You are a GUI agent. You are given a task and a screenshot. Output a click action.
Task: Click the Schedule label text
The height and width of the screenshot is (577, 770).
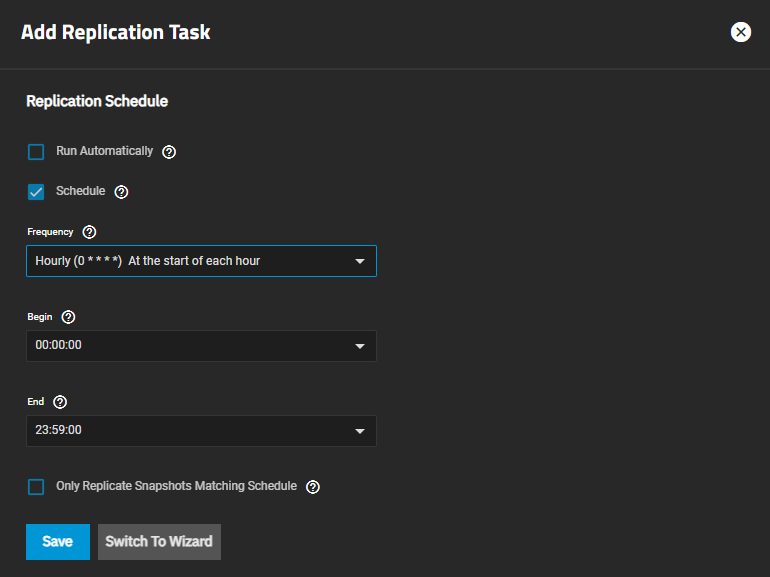point(81,191)
